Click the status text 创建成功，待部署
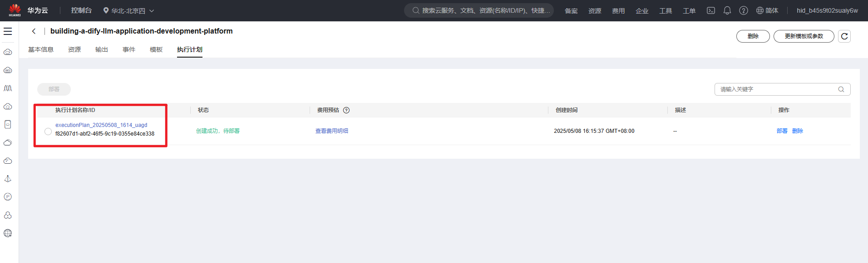 (218, 131)
